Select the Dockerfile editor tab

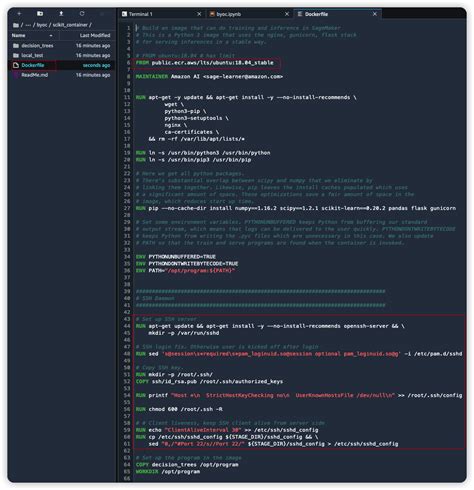[316, 14]
